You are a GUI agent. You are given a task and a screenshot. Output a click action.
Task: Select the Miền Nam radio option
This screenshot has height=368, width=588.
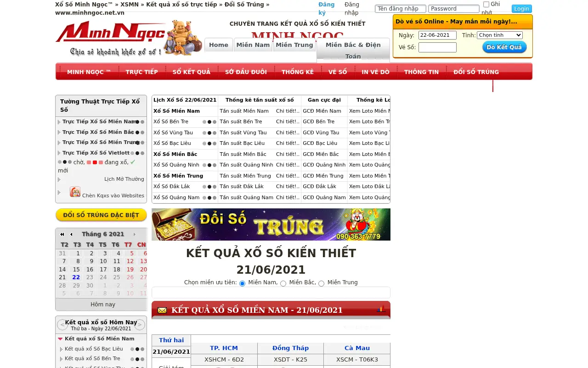(x=242, y=283)
